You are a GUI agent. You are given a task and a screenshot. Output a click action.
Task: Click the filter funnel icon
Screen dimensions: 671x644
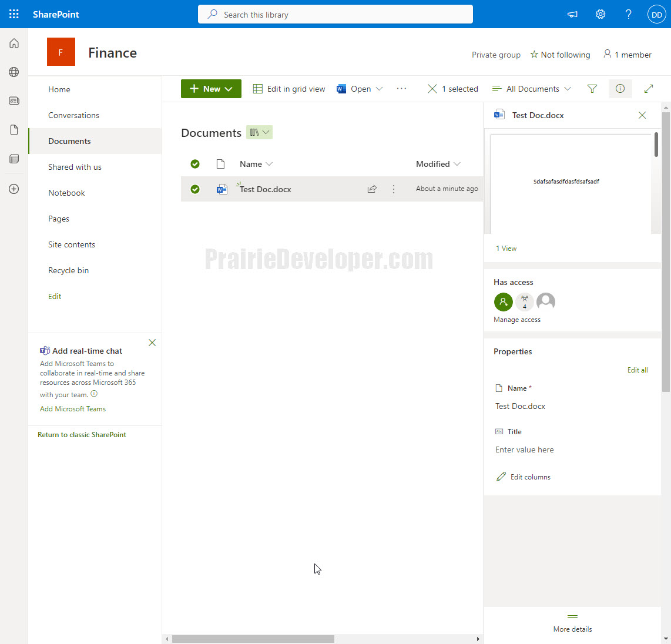point(592,89)
